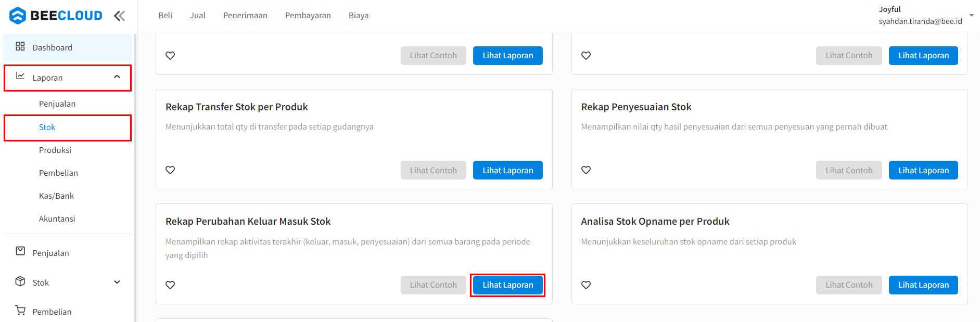
Task: Click the Penjualan bag icon in sidebar
Action: [20, 251]
